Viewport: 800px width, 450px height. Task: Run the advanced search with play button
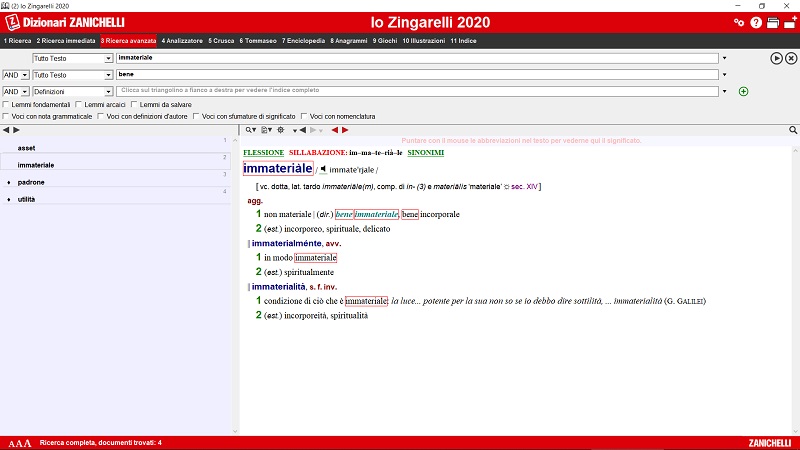pos(776,58)
